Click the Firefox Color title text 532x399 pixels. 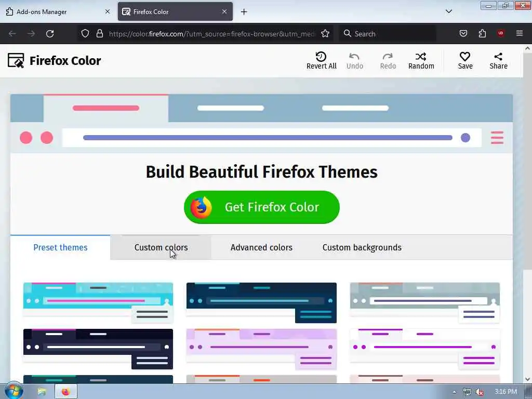pyautogui.click(x=65, y=61)
